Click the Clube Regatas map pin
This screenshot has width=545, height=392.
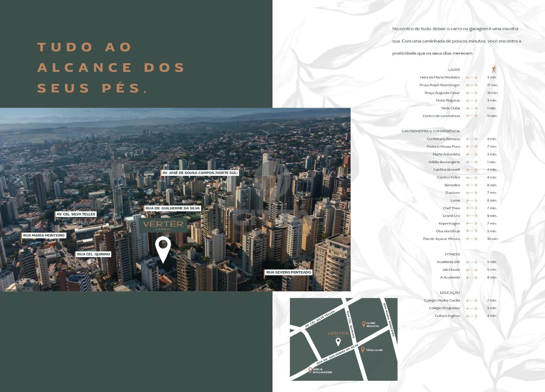pyautogui.click(x=363, y=324)
